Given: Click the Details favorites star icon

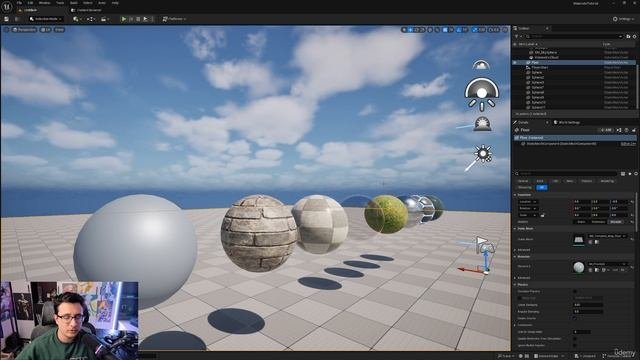Looking at the screenshot, I should tap(630, 174).
